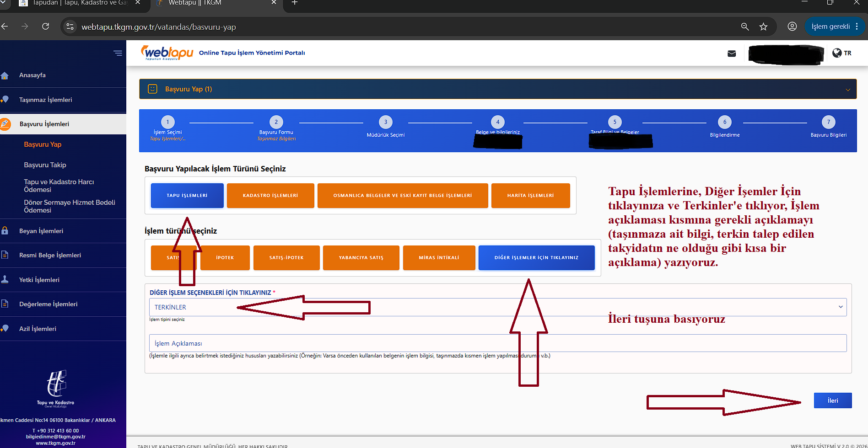Screen dimensions: 868x448
Task: Collapse the Başvuru Yap (1) panel chevron
Action: coord(847,90)
